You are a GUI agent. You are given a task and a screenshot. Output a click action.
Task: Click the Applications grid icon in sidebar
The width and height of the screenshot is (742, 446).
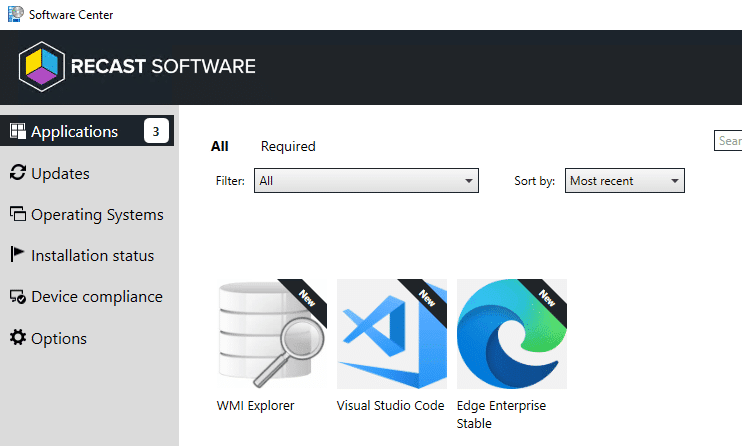click(x=17, y=131)
